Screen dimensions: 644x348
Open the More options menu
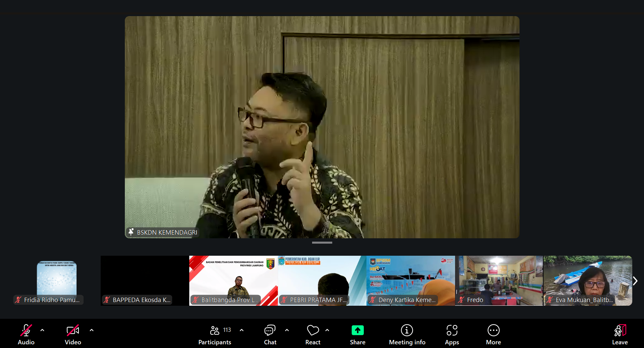coord(493,335)
